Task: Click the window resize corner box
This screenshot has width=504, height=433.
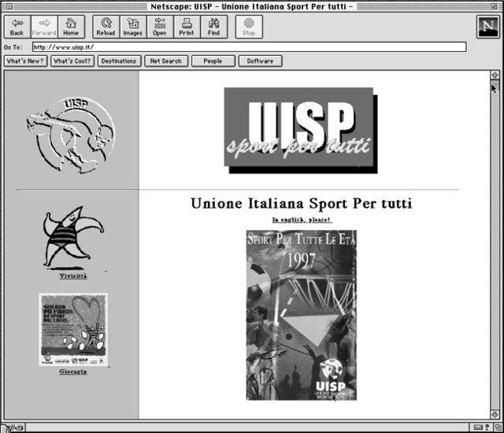Action: pyautogui.click(x=498, y=427)
